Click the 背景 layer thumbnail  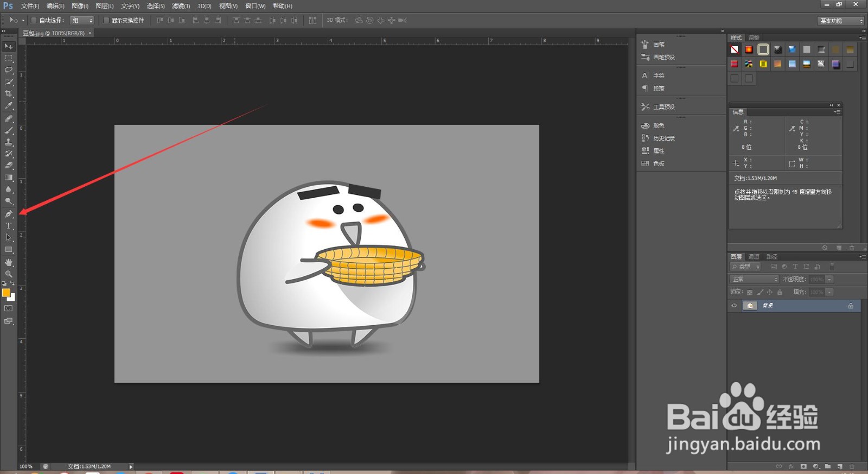click(x=750, y=306)
